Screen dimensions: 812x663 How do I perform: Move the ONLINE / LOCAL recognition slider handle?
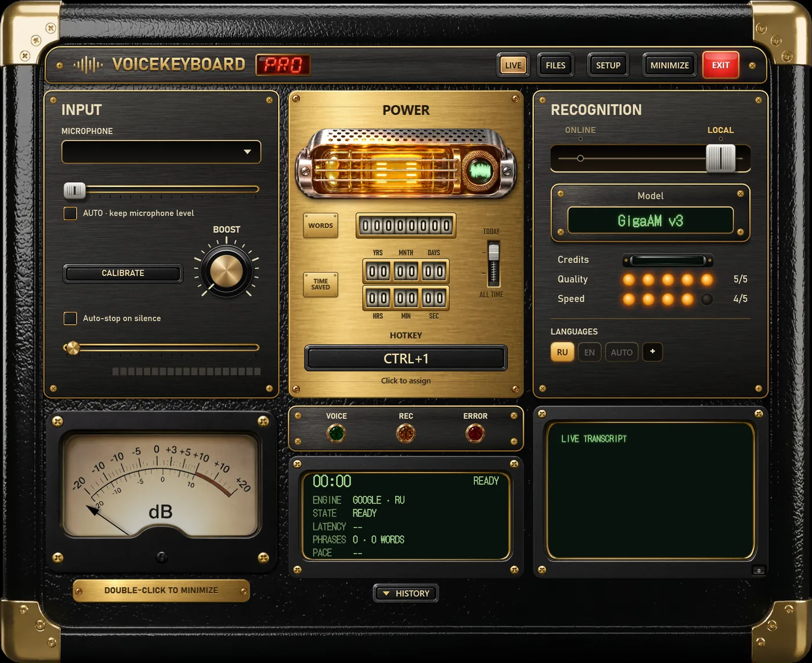pos(720,158)
